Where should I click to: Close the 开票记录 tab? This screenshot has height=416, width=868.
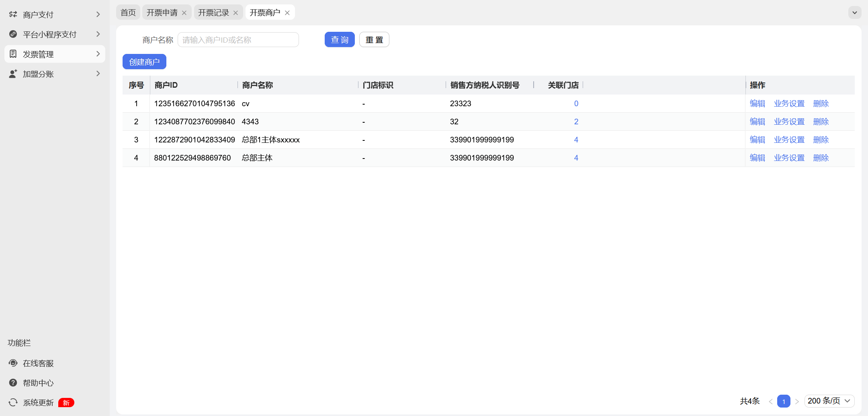[x=235, y=13]
